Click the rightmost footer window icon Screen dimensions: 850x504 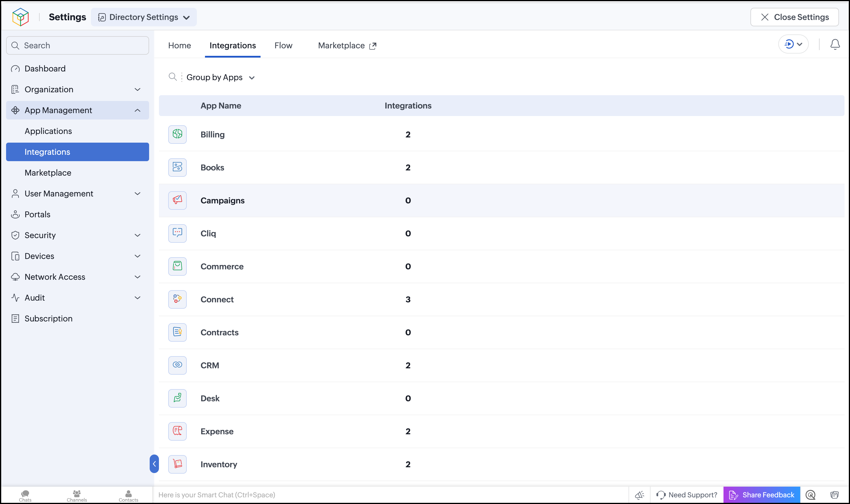(834, 494)
